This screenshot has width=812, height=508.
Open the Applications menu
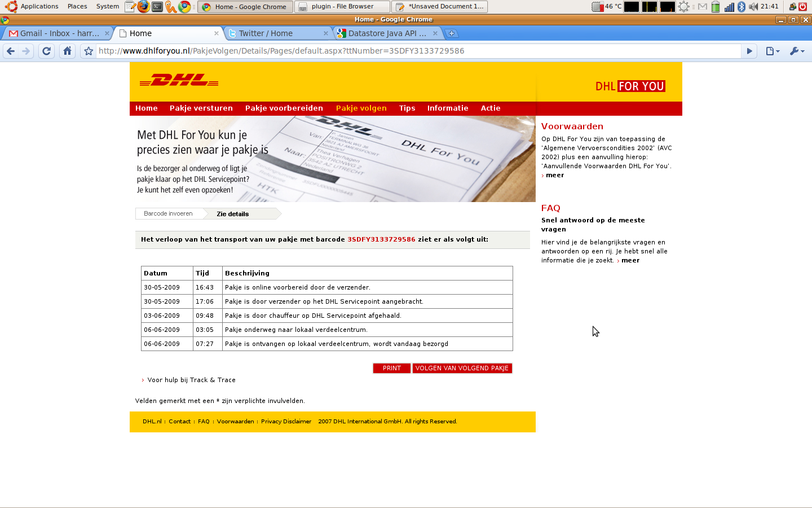click(39, 7)
